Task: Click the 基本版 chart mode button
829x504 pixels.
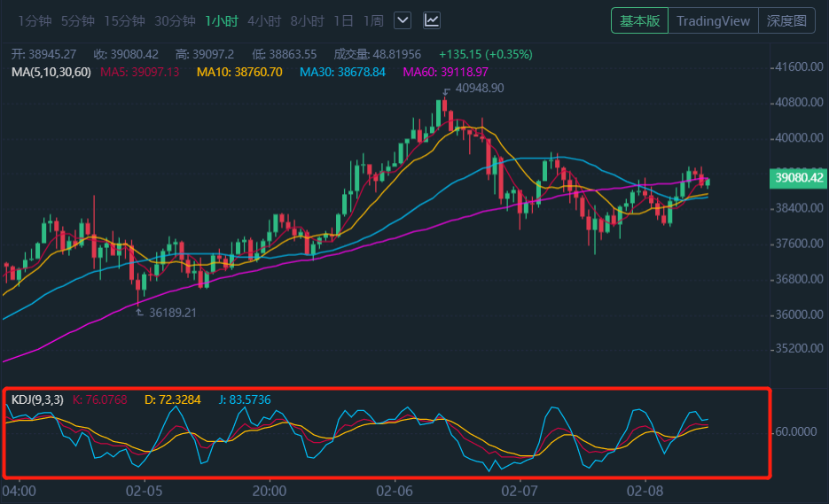Action: [639, 21]
